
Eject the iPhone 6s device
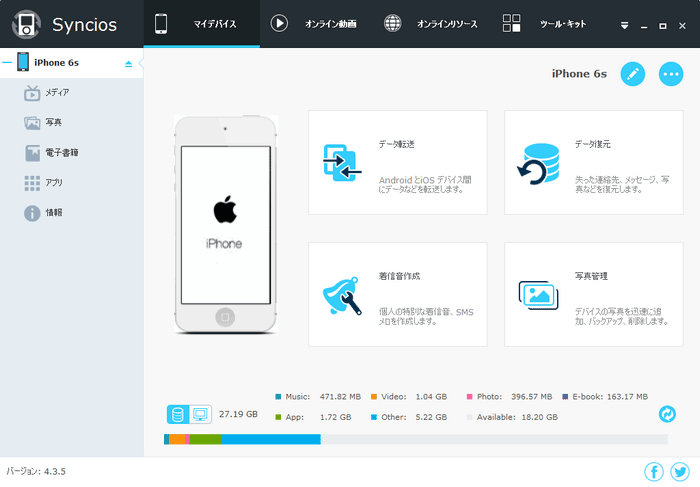pyautogui.click(x=129, y=64)
